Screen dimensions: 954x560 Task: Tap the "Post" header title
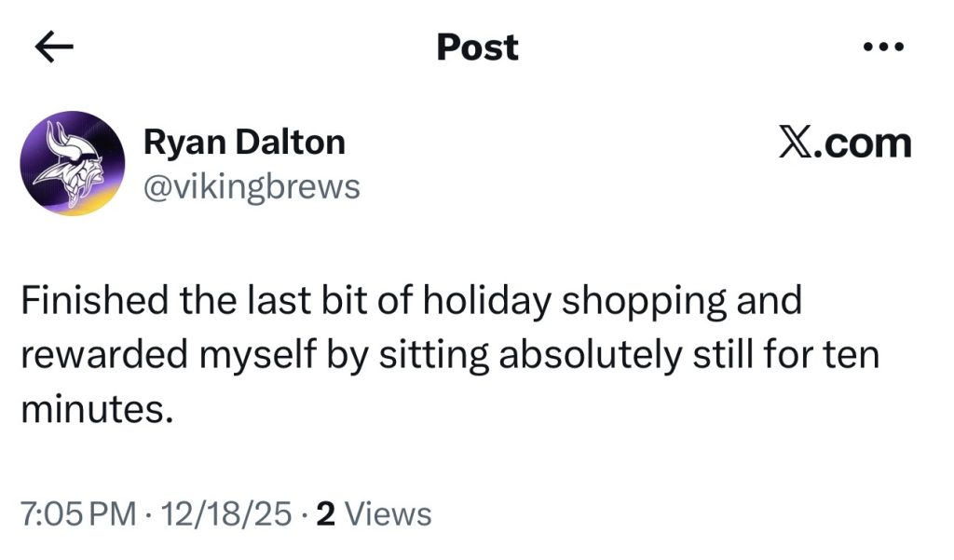point(477,48)
